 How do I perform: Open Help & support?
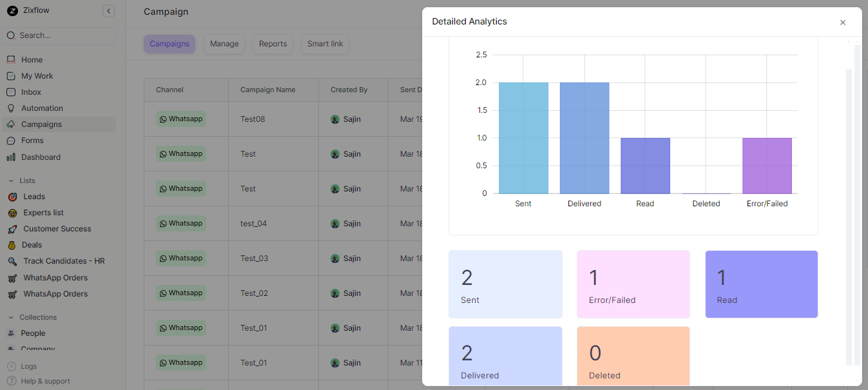click(x=44, y=380)
